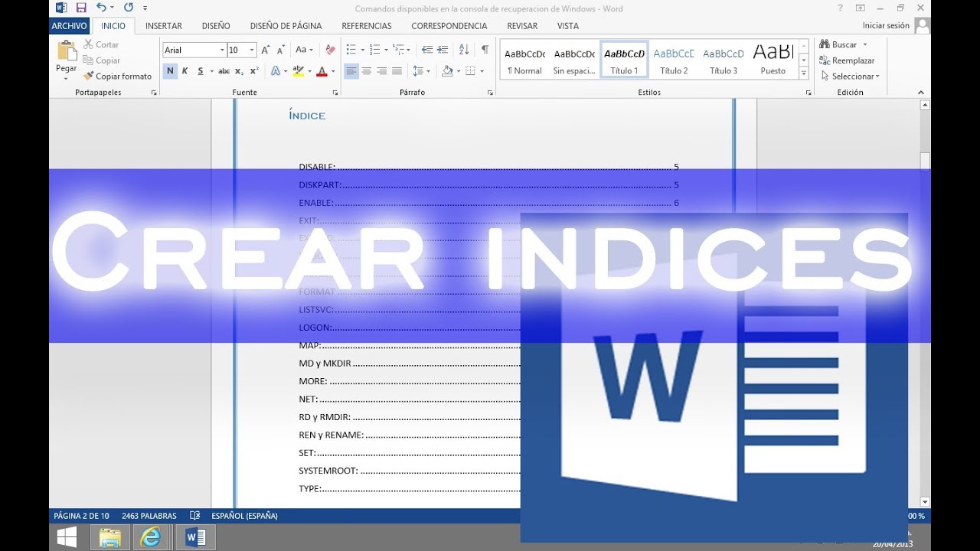Click the Pegar clipboard icon

67,51
